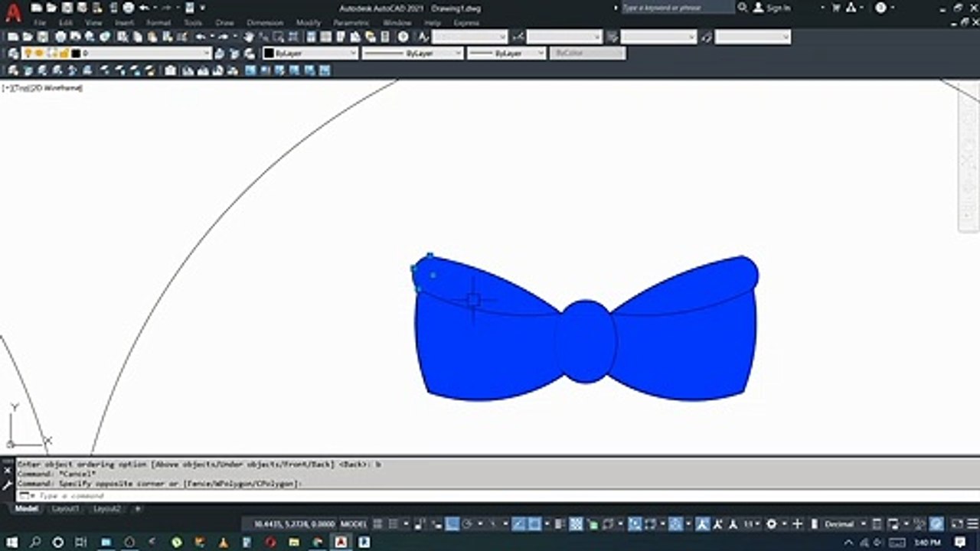Open QuickCalc calculator icon
Viewport: 980px width, 551px height.
pyautogui.click(x=385, y=37)
